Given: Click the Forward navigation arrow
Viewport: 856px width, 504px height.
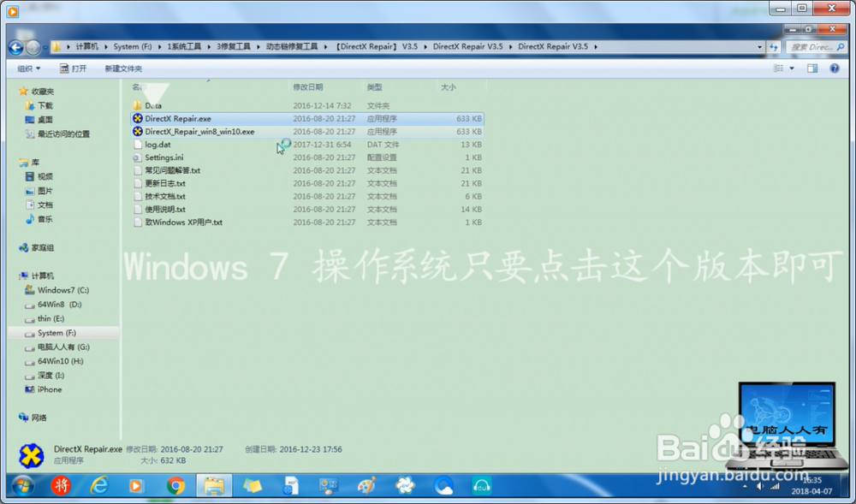Looking at the screenshot, I should tap(33, 47).
